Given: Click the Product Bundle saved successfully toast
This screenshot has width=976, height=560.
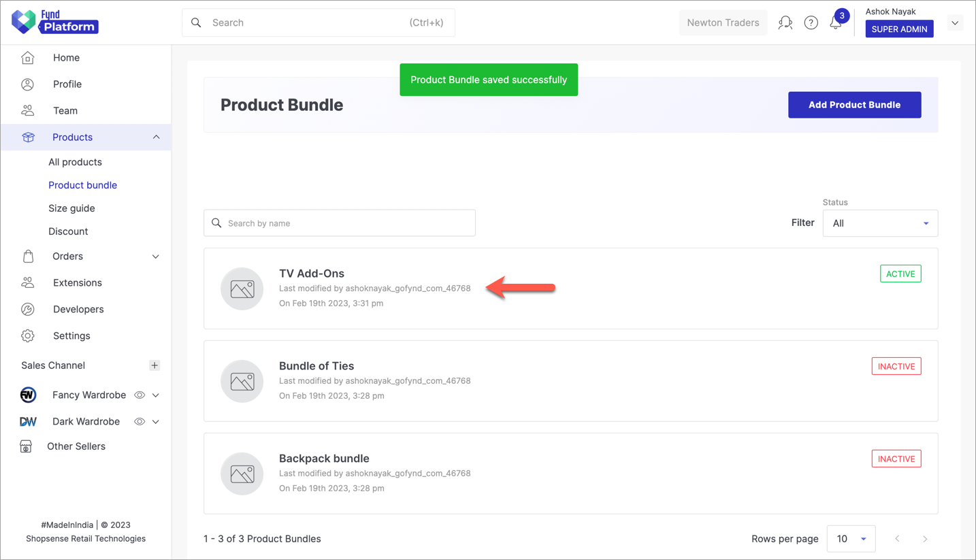Looking at the screenshot, I should pos(489,80).
